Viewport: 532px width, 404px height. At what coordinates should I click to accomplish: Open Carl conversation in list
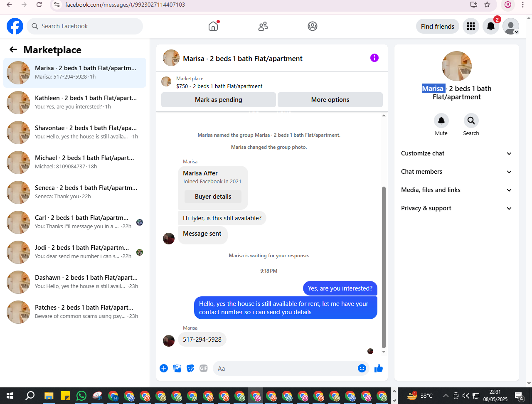coord(75,222)
